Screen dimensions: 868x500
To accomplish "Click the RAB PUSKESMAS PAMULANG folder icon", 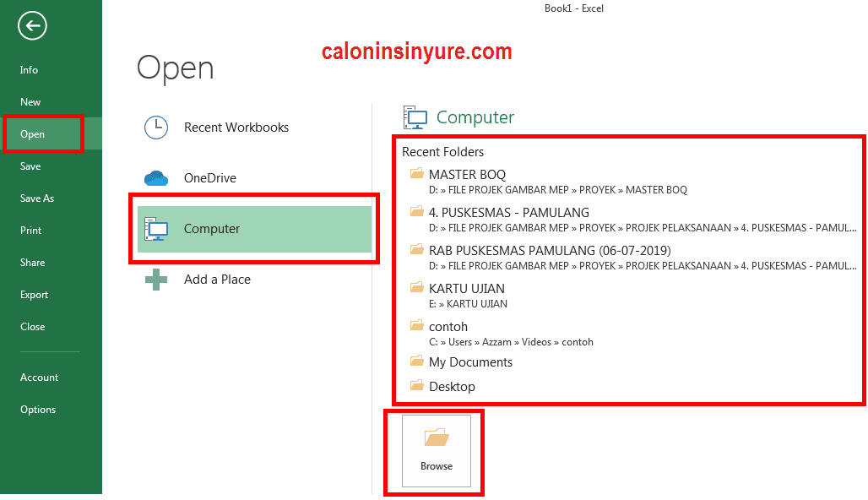I will coord(417,250).
